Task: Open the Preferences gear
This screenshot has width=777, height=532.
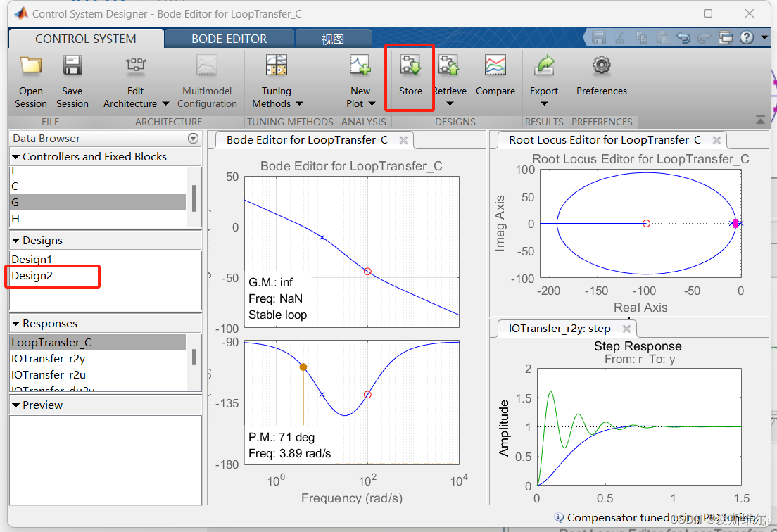Action: click(x=602, y=65)
